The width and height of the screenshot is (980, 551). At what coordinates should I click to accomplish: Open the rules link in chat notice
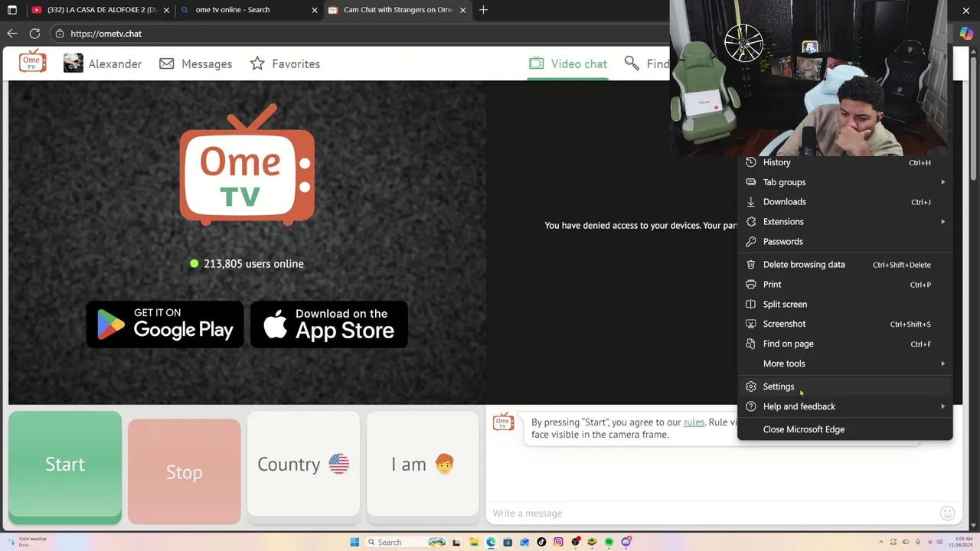tap(694, 422)
